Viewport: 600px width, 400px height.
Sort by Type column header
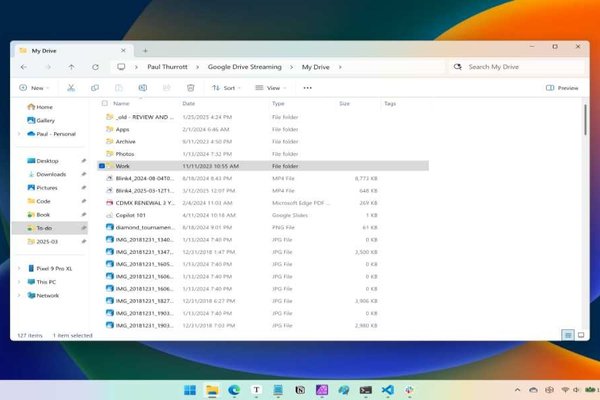(278, 103)
